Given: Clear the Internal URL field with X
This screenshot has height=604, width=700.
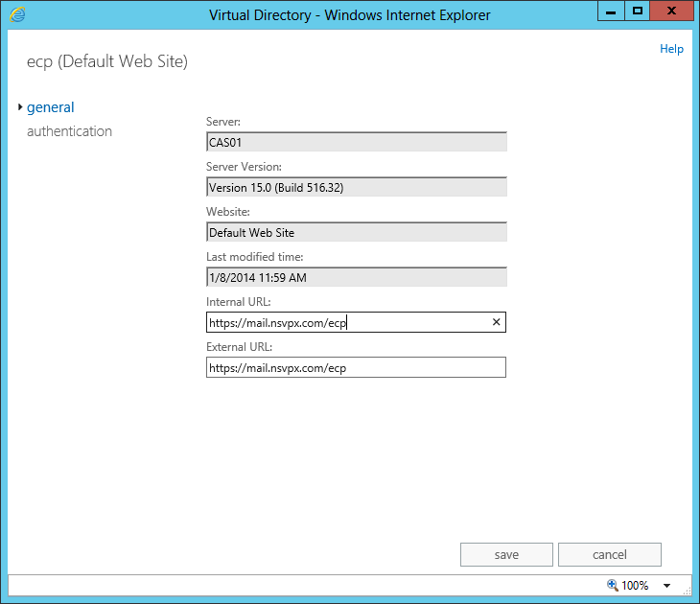Looking at the screenshot, I should (496, 323).
